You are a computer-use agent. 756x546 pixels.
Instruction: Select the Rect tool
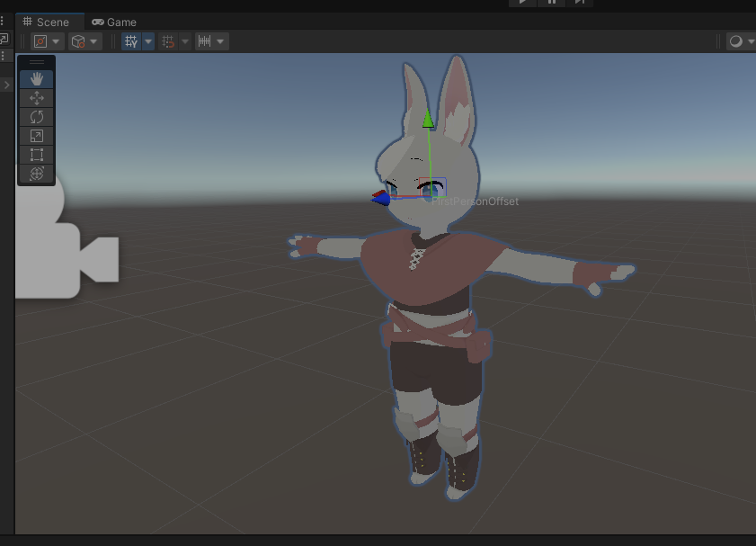(x=37, y=155)
